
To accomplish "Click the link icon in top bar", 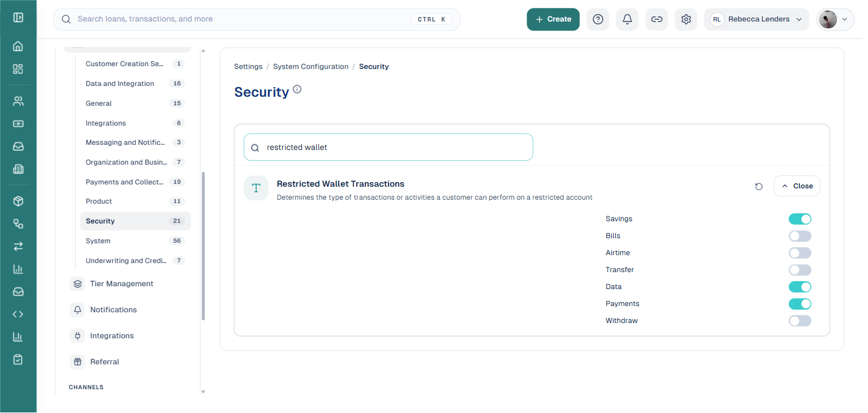I will 657,19.
